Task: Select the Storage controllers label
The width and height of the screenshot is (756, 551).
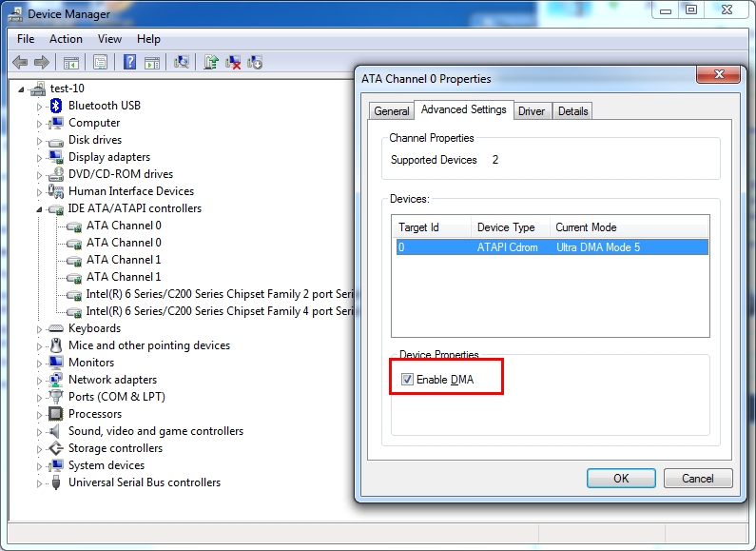Action: tap(115, 448)
